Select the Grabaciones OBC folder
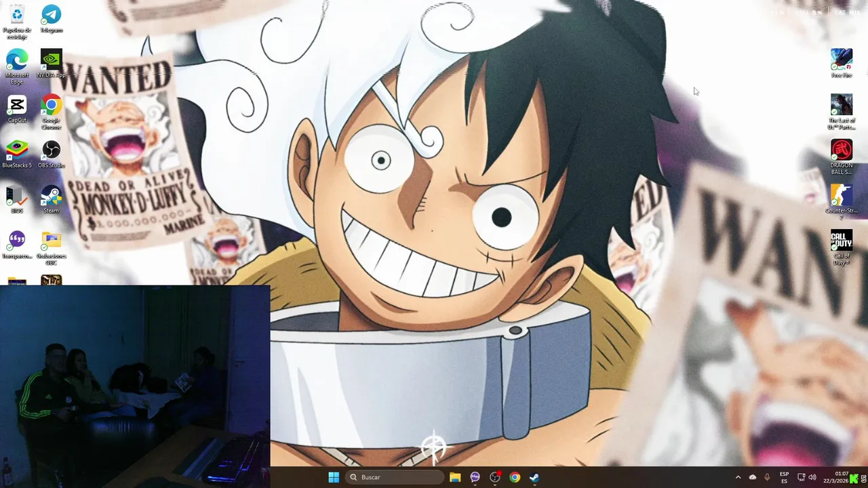Image resolution: width=868 pixels, height=488 pixels. point(52,248)
